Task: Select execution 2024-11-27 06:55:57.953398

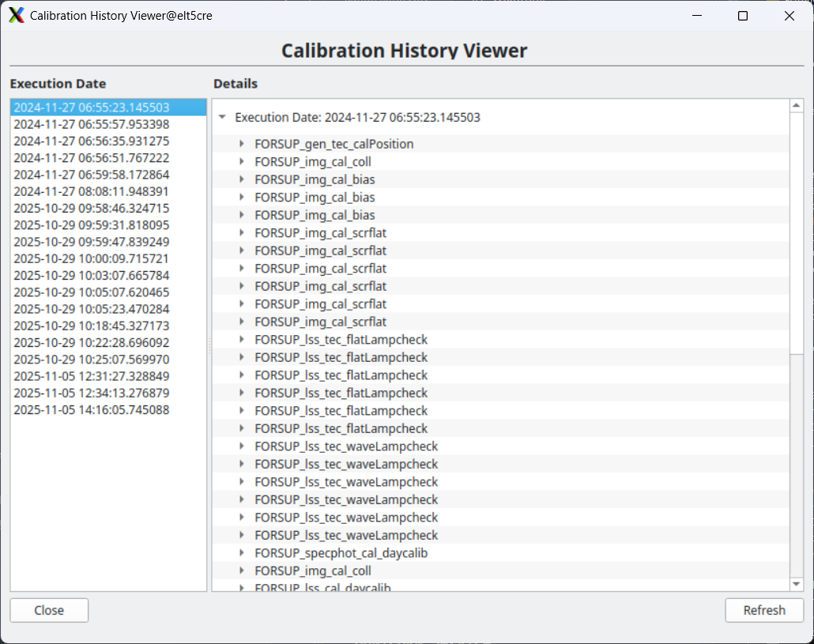Action: (108, 124)
